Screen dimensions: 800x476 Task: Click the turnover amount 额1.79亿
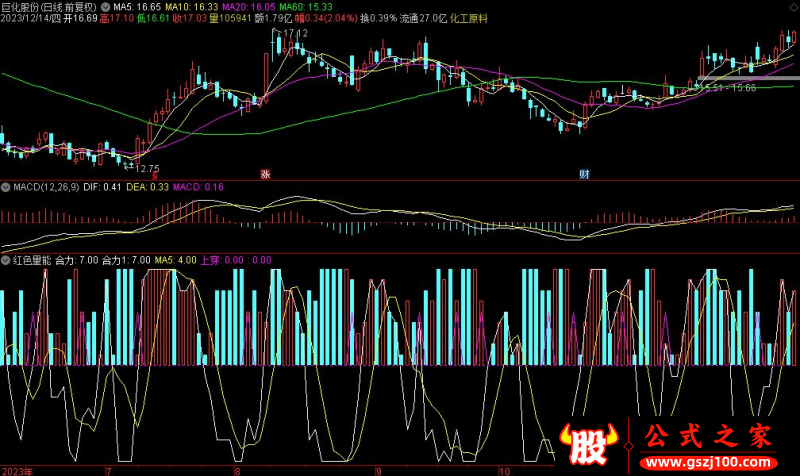click(273, 18)
